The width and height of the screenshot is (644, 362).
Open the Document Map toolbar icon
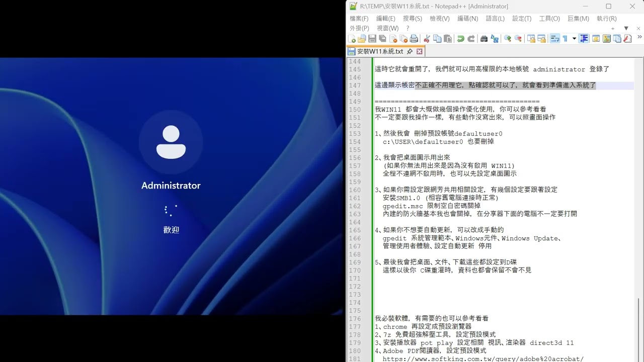(607, 39)
